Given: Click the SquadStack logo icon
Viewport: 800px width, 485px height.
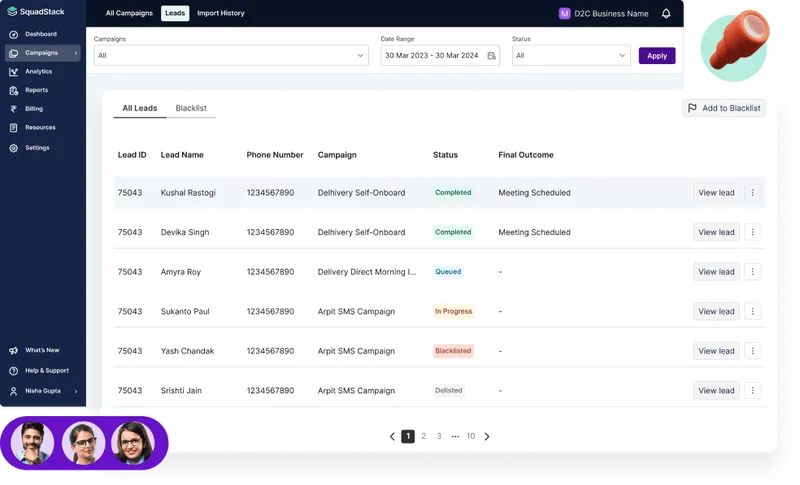Looking at the screenshot, I should pos(12,11).
